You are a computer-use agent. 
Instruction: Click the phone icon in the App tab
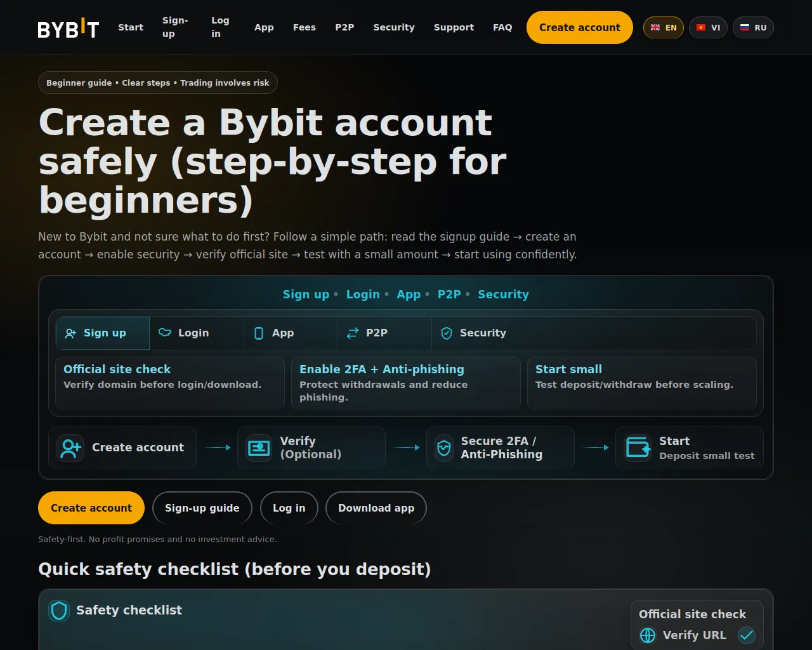tap(259, 333)
